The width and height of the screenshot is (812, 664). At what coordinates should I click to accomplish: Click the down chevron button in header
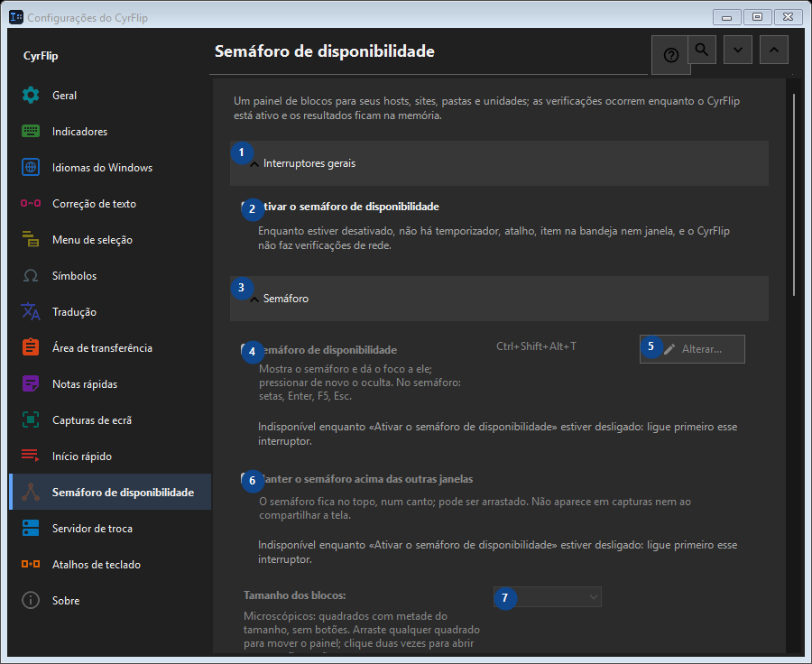pyautogui.click(x=738, y=50)
